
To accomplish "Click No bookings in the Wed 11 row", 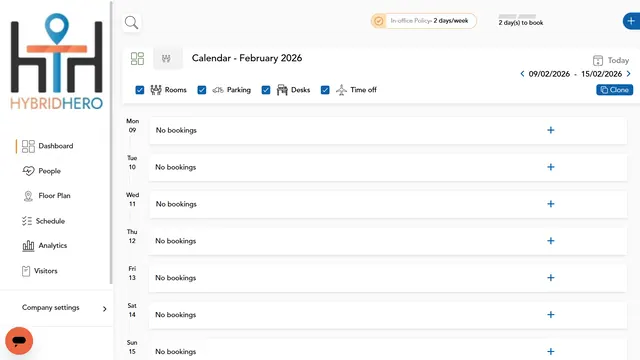I will pos(176,204).
